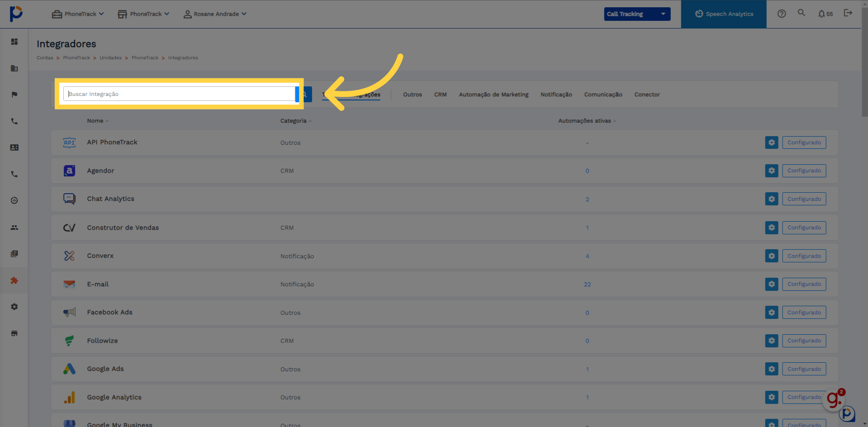868x427 pixels.
Task: Expand the Call Tracking dropdown
Action: 637,14
